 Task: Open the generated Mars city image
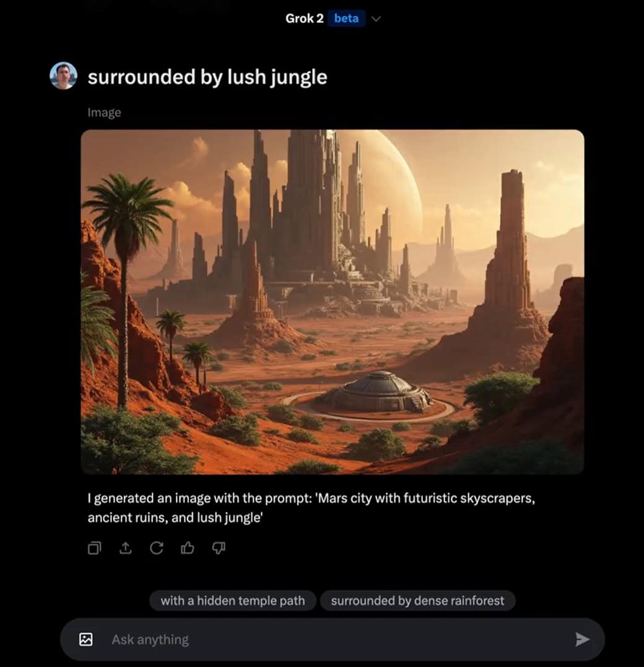coord(333,302)
